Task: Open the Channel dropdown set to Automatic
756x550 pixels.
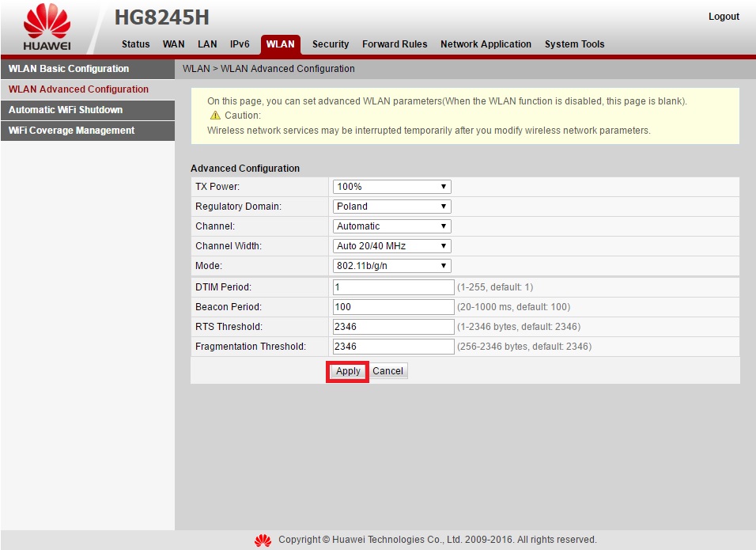Action: click(391, 226)
